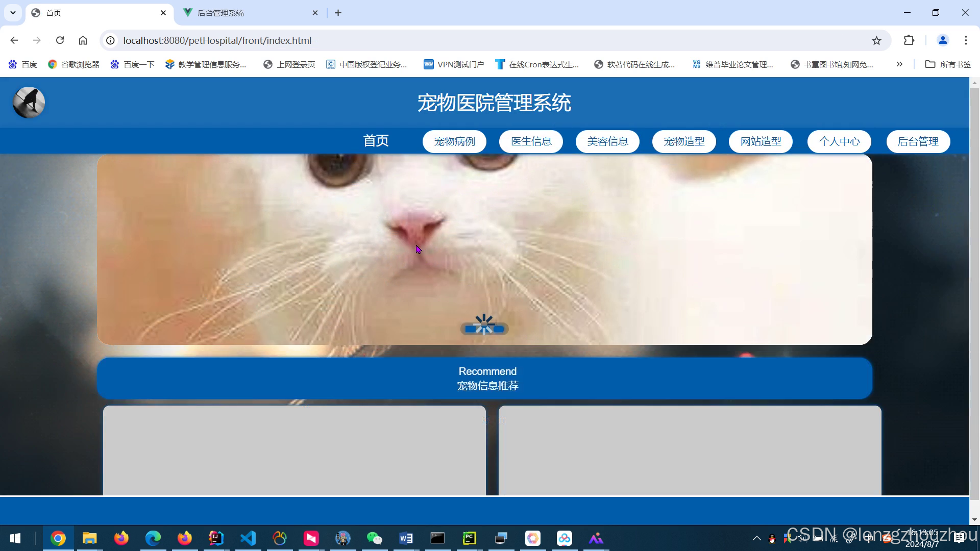
Task: Reload the page with refresh icon
Action: (x=60, y=40)
